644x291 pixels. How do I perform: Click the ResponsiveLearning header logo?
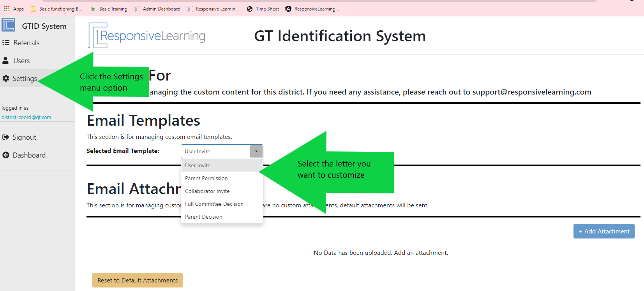[x=147, y=35]
